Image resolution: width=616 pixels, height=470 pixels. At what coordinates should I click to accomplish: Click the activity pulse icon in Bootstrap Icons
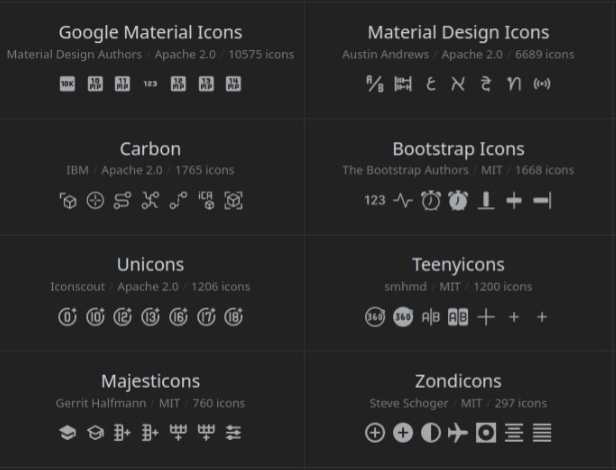403,200
